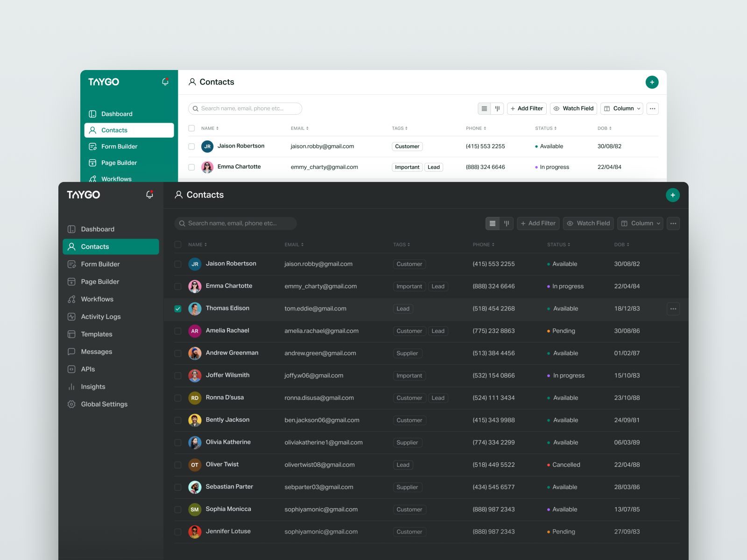The width and height of the screenshot is (747, 560).
Task: Sort by the STATUS column in the dark table
Action: (x=558, y=245)
